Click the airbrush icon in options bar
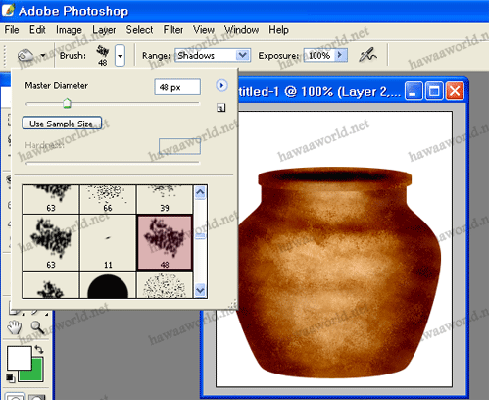This screenshot has height=400, width=489. click(x=368, y=55)
